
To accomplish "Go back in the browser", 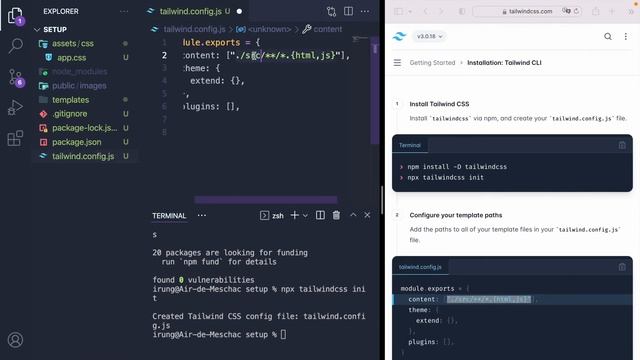I will click(x=426, y=11).
